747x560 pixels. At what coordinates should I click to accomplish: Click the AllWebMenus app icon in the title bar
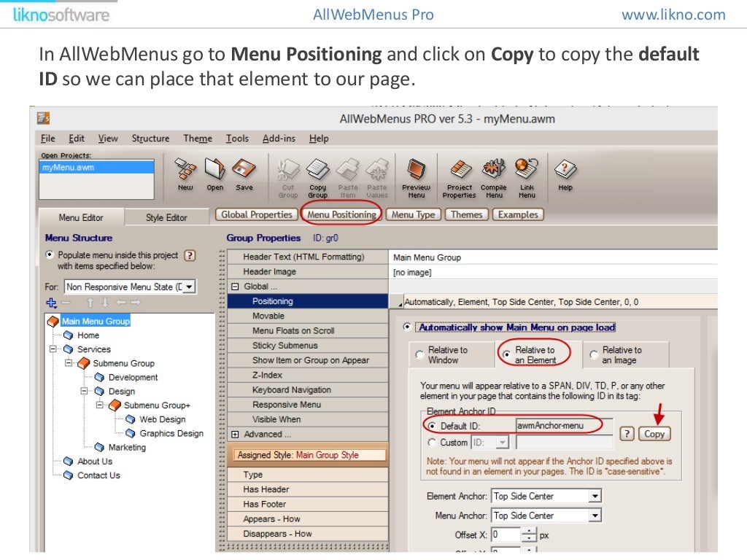(44, 117)
